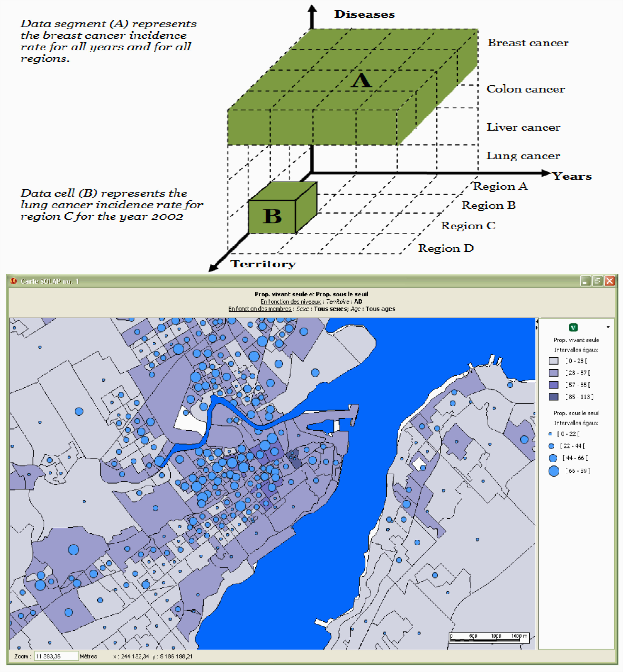The image size is (623, 672).
Task: Select the [57 - 85[ legend color swatch
Action: (554, 385)
